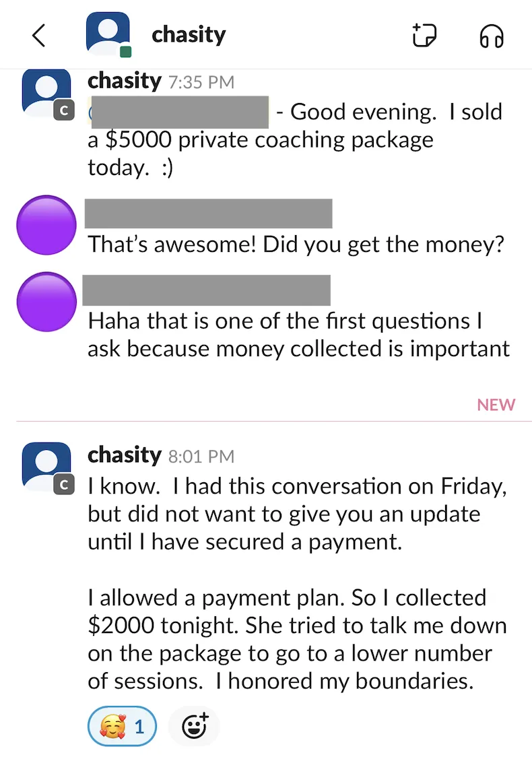The image size is (532, 757).
Task: Toggle the smiling hearts emoji reaction
Action: pos(122,726)
